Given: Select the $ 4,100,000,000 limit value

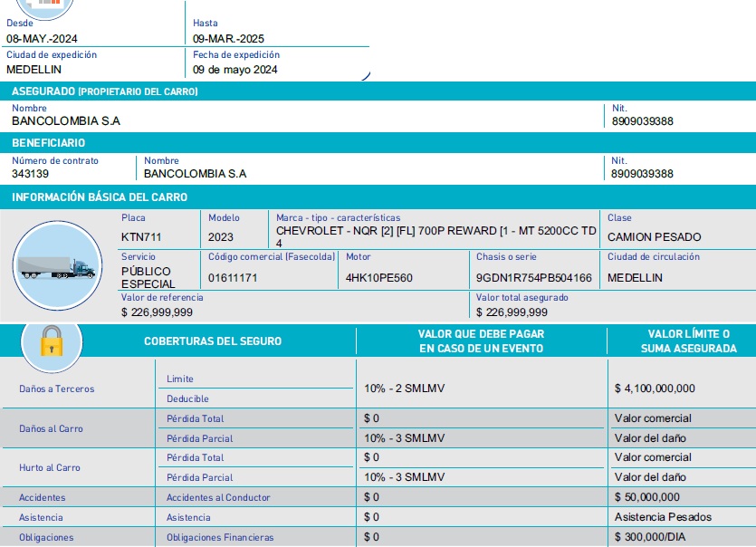Looking at the screenshot, I should coord(655,389).
